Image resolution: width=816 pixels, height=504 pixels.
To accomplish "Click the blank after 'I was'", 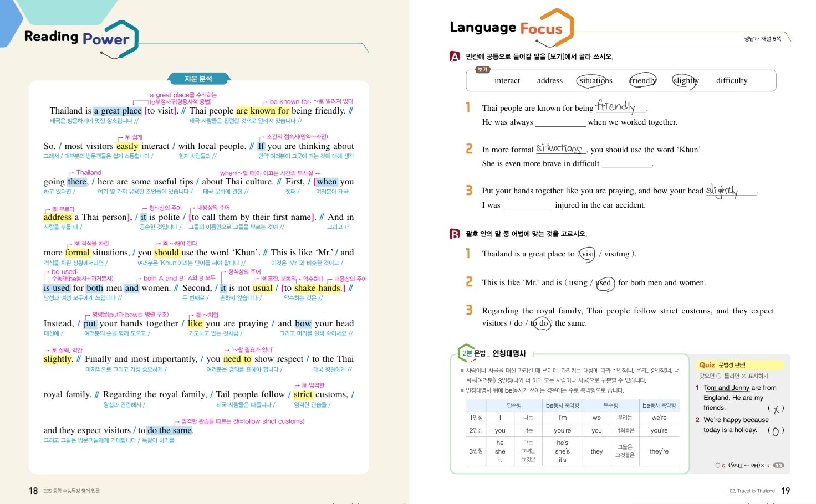I will [x=528, y=205].
